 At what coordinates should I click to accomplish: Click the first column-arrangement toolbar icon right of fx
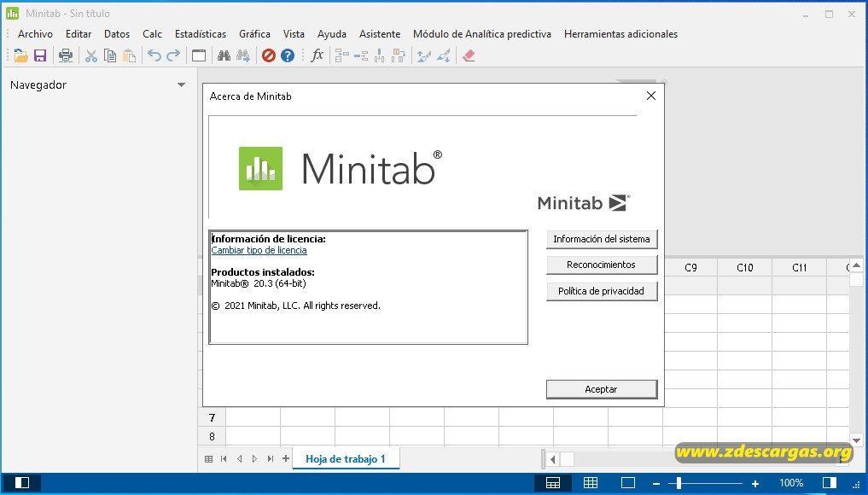coord(342,55)
